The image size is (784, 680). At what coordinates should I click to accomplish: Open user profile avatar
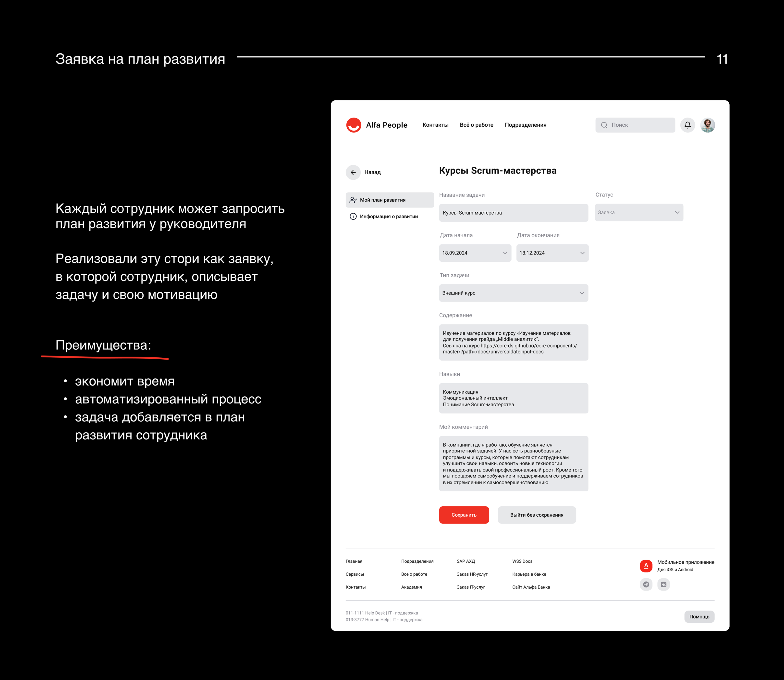click(x=707, y=125)
